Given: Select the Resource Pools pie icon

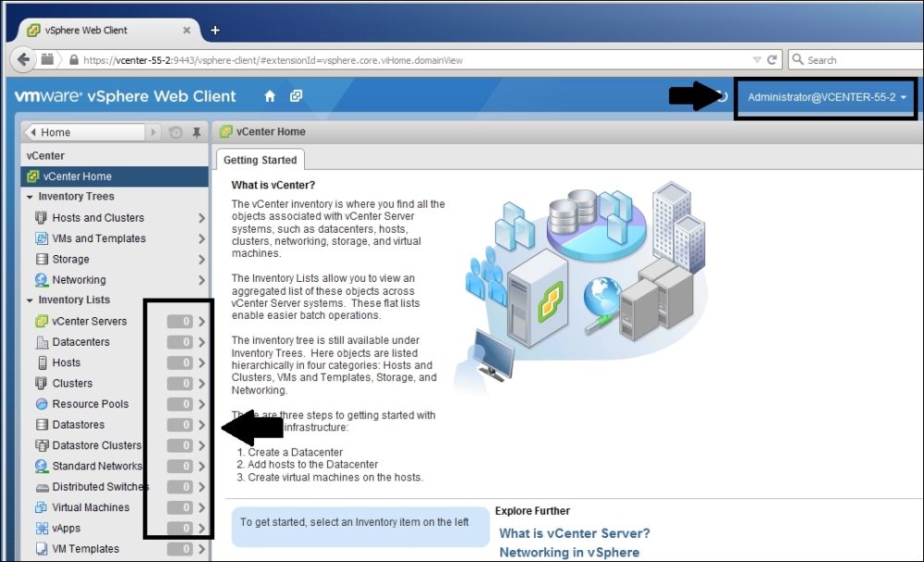Looking at the screenshot, I should click(42, 404).
